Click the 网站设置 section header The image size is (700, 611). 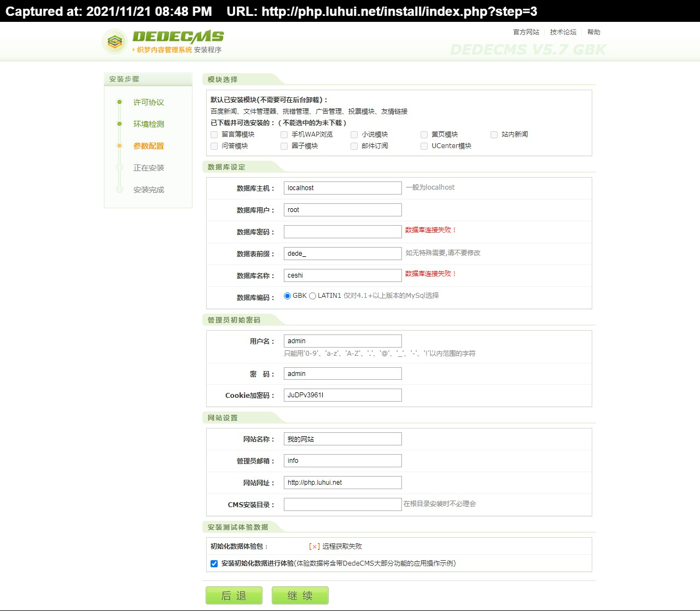pyautogui.click(x=223, y=418)
